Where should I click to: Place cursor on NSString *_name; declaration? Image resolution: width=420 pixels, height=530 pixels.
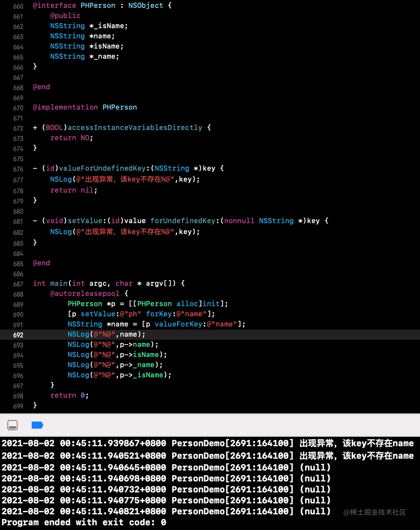click(84, 56)
